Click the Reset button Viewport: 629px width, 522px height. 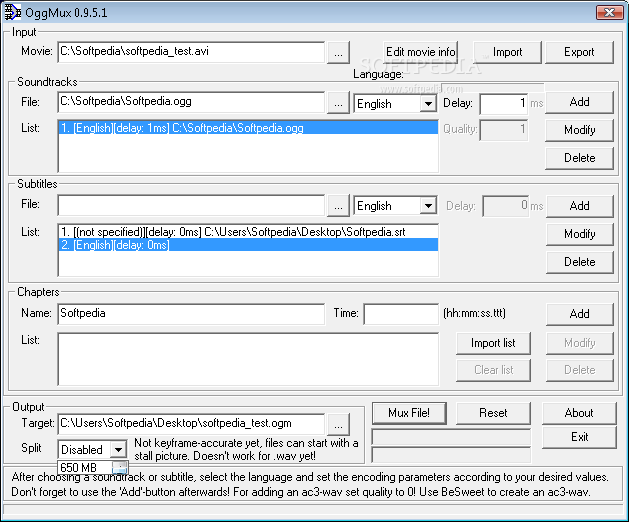click(493, 413)
